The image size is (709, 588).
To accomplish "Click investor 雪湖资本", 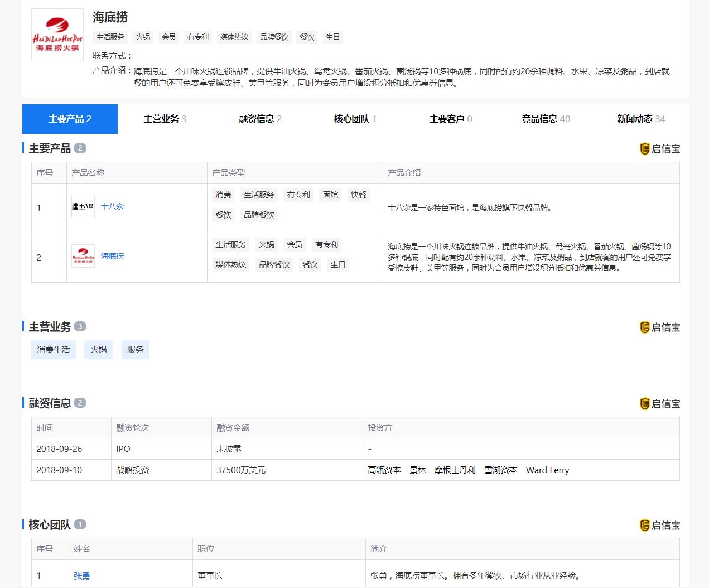I will 501,470.
